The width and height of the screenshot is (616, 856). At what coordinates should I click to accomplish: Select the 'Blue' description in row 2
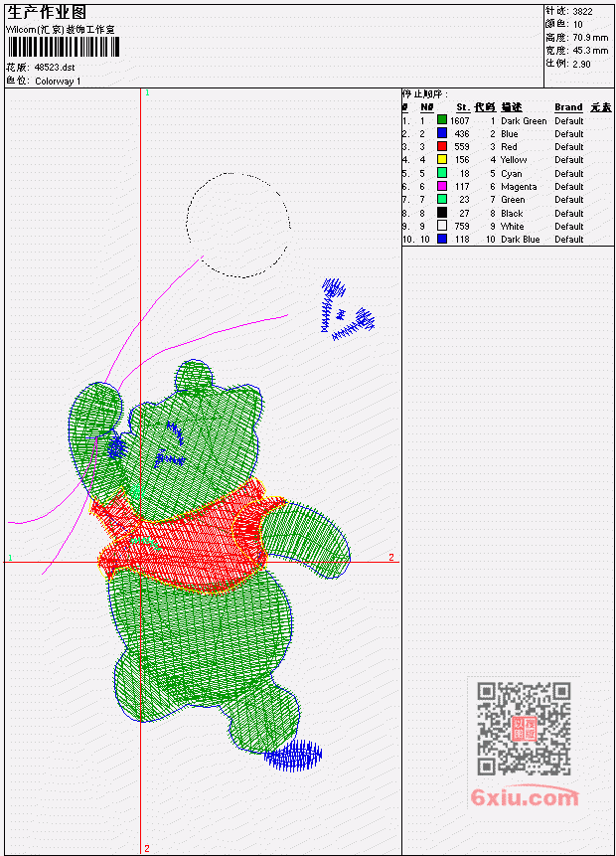[x=509, y=134]
